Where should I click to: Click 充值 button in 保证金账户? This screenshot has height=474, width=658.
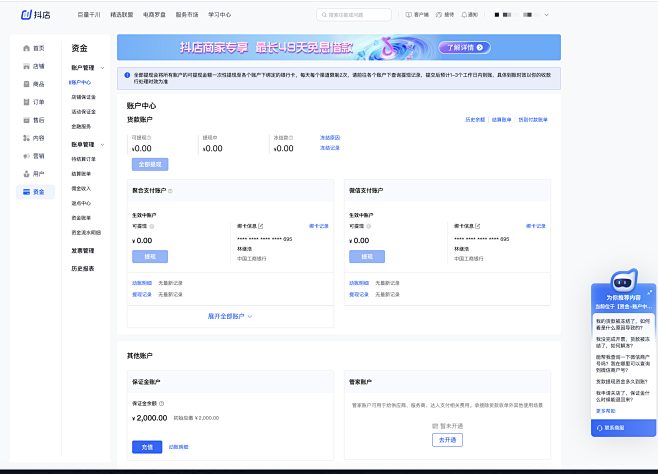pyautogui.click(x=147, y=447)
